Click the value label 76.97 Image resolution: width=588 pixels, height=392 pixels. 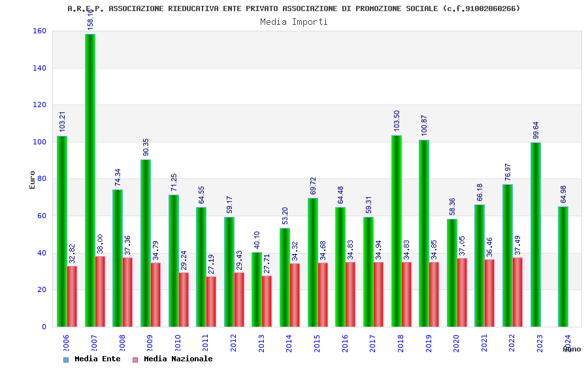pos(508,172)
